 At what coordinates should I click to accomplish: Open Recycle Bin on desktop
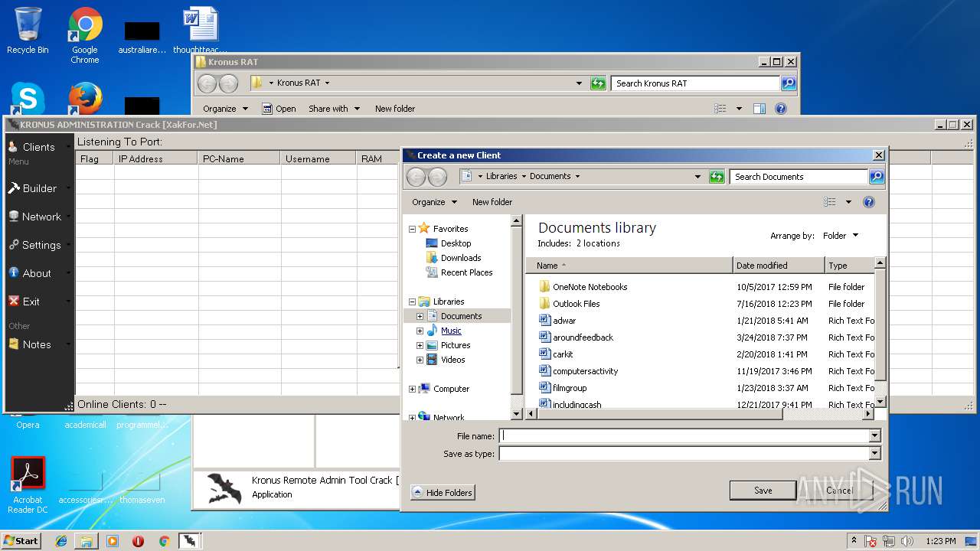coord(28,31)
